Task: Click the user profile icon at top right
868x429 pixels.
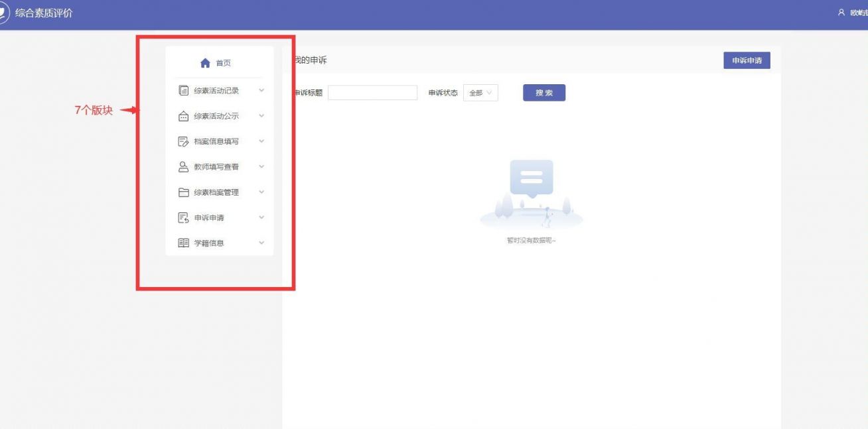Action: (840, 12)
